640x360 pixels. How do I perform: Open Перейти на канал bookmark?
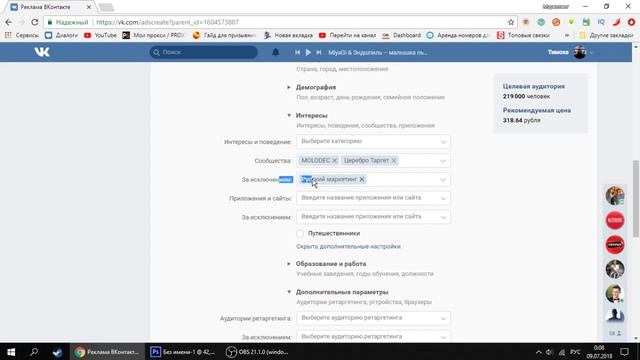tap(347, 36)
